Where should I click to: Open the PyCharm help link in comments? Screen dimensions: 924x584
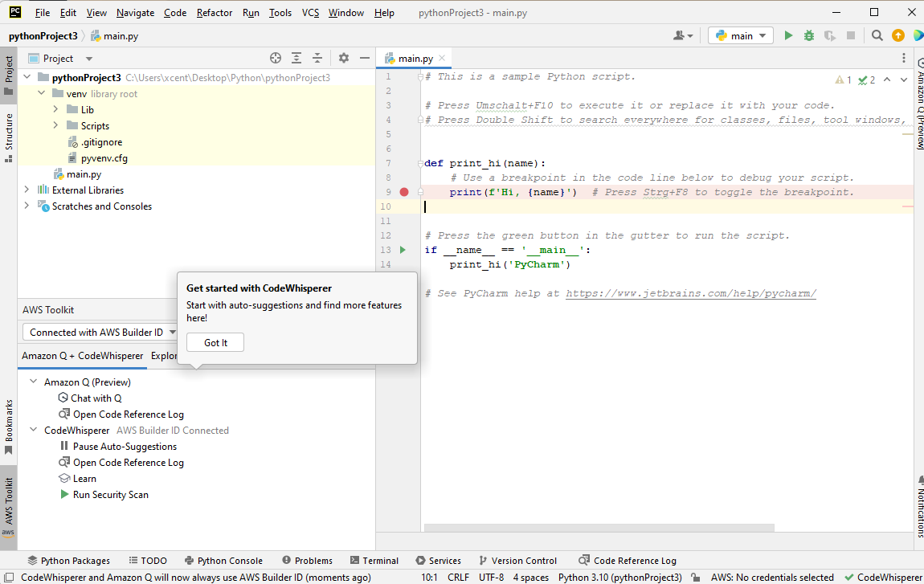[690, 293]
